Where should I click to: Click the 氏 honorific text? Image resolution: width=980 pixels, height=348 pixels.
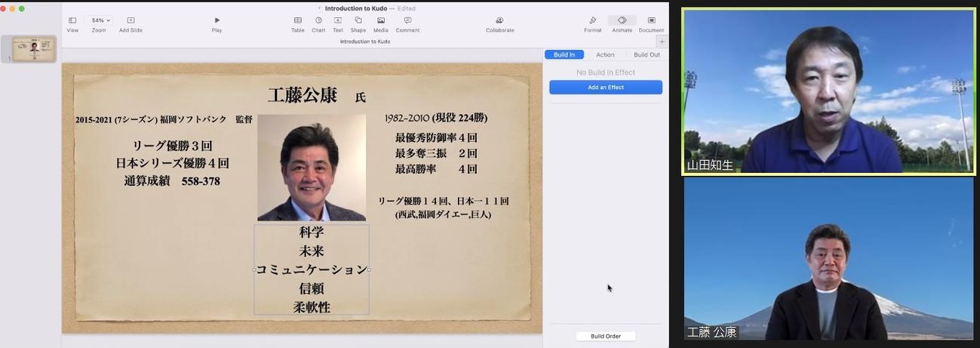coord(361,97)
